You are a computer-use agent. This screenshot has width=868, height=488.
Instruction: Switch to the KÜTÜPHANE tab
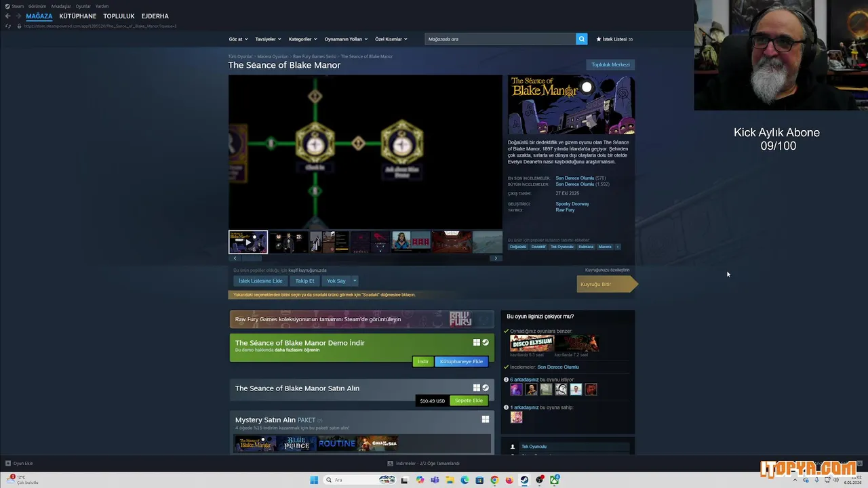click(78, 16)
